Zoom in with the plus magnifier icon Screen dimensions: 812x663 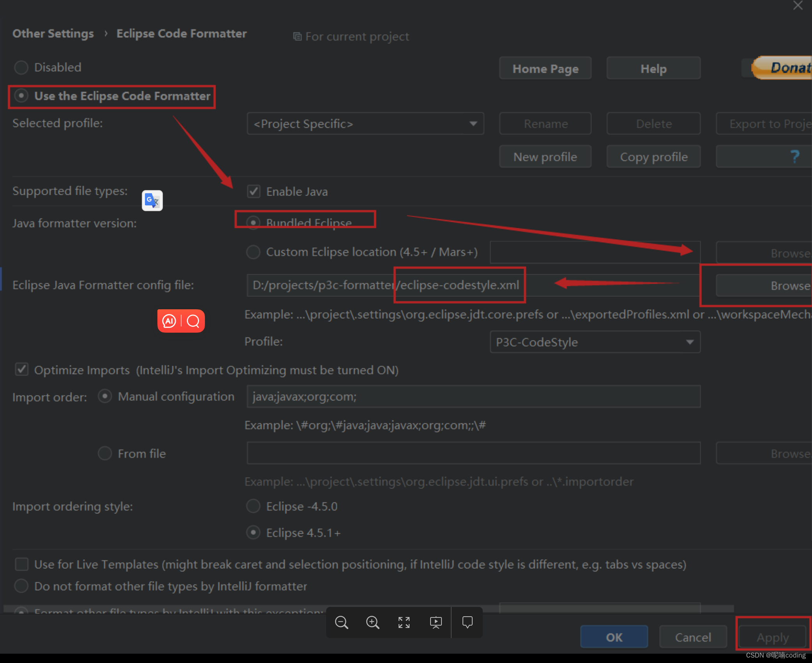pos(373,622)
